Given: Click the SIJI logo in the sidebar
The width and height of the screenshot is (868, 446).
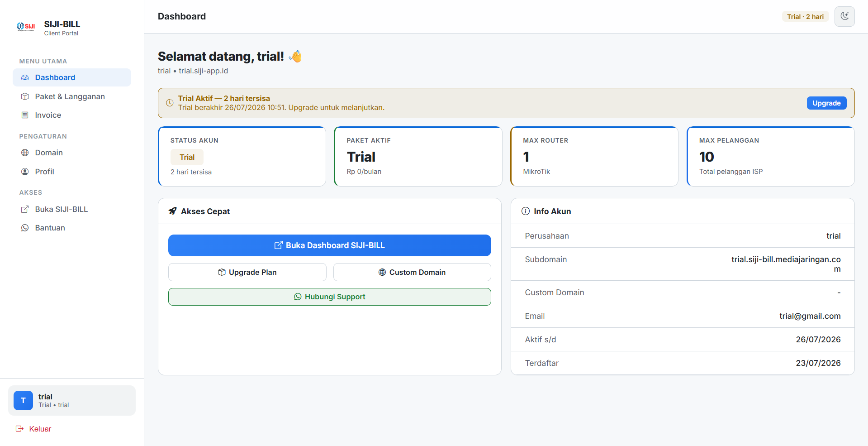Looking at the screenshot, I should [26, 27].
